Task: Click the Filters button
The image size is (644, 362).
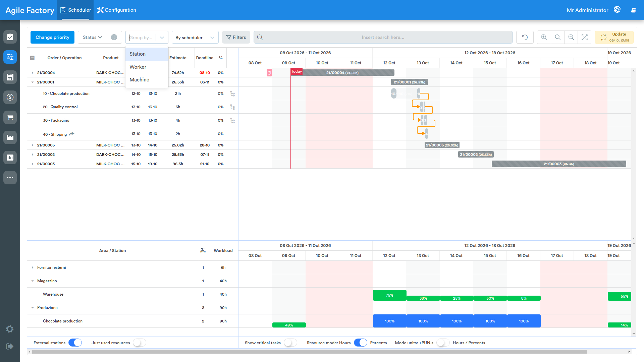Action: tap(236, 37)
